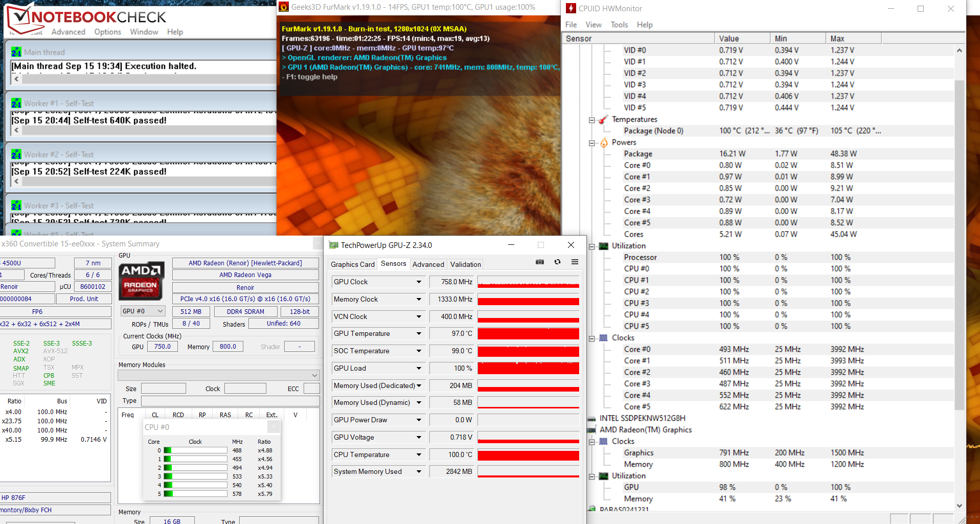Viewport: 980px width, 524px height.
Task: Open the CPU Temperature sensor dropdown
Action: 419,454
